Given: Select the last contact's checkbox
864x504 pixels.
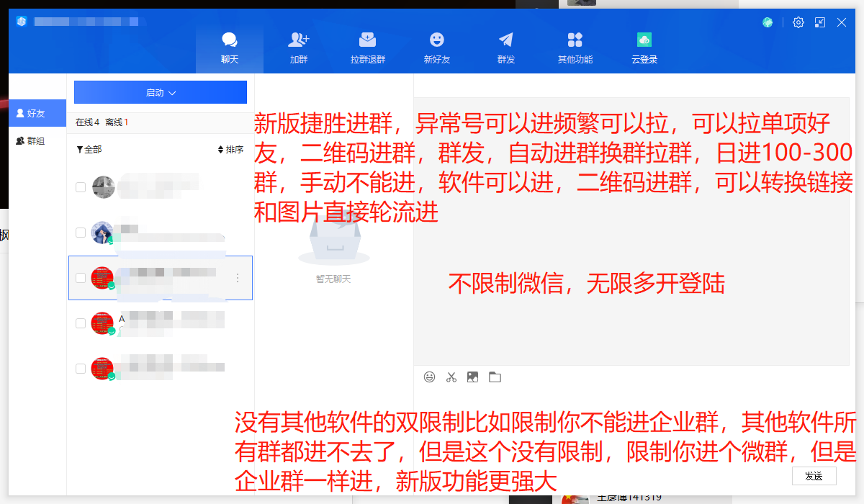Looking at the screenshot, I should (x=81, y=369).
